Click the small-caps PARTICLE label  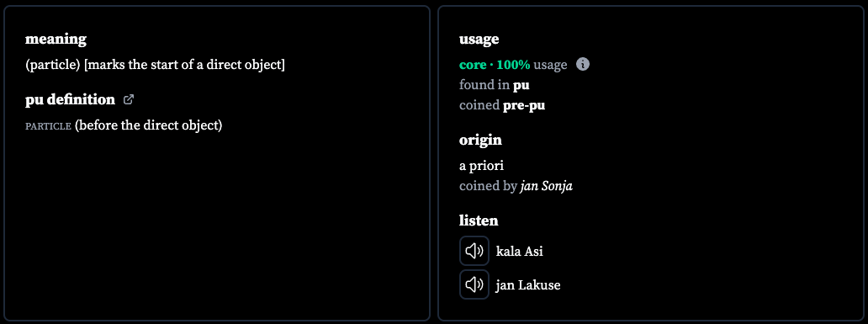[x=48, y=126]
